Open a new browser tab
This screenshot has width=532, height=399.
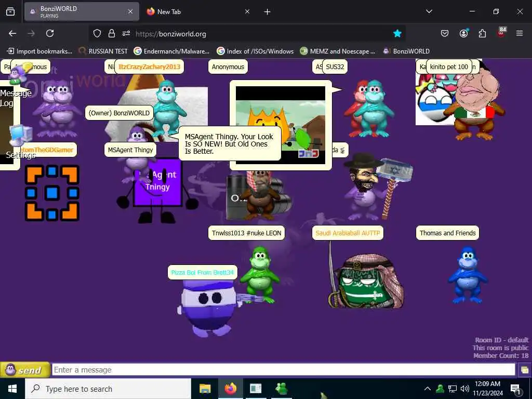268,12
